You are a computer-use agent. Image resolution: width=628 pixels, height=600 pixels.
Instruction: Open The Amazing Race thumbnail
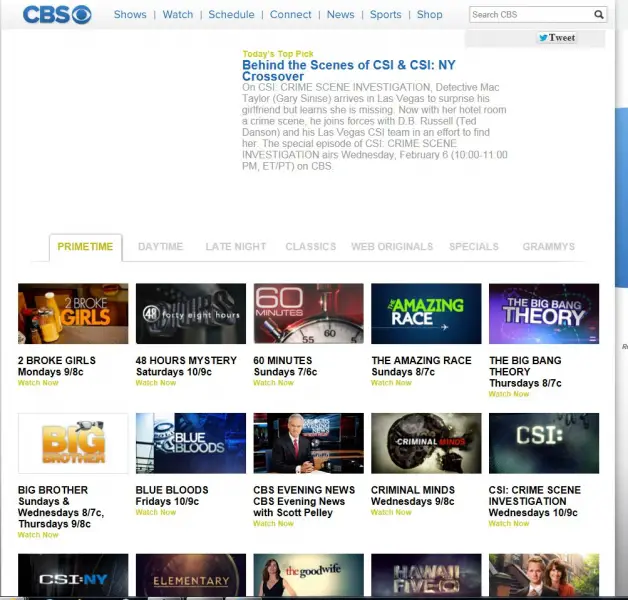426,314
